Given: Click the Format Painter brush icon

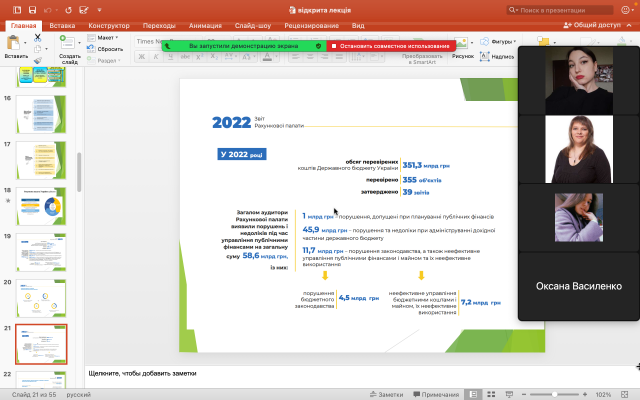Looking at the screenshot, I should (38, 60).
